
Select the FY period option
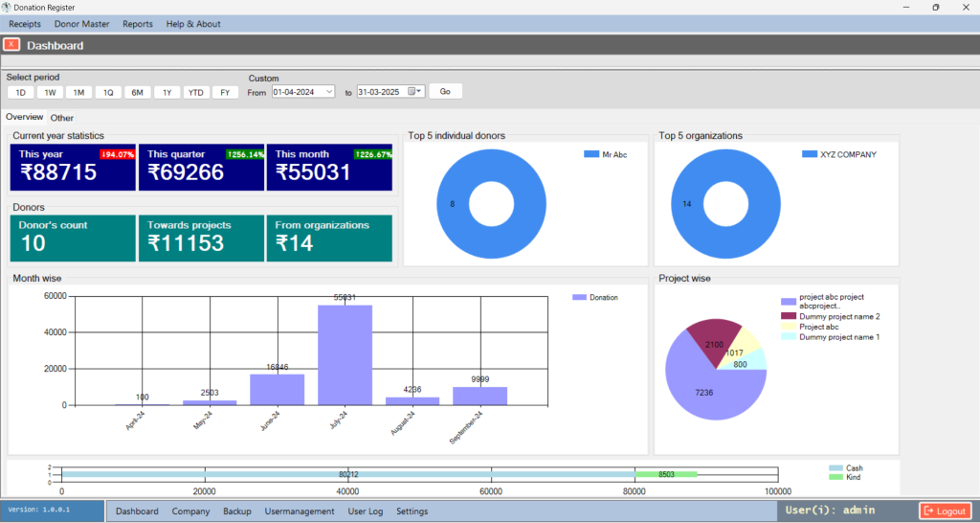[225, 92]
